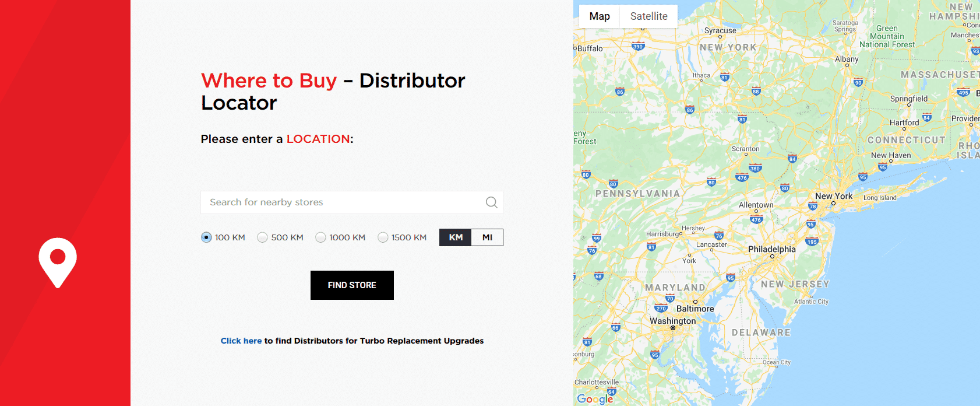Click the Hershey label on map
The height and width of the screenshot is (406, 980).
pos(693,228)
